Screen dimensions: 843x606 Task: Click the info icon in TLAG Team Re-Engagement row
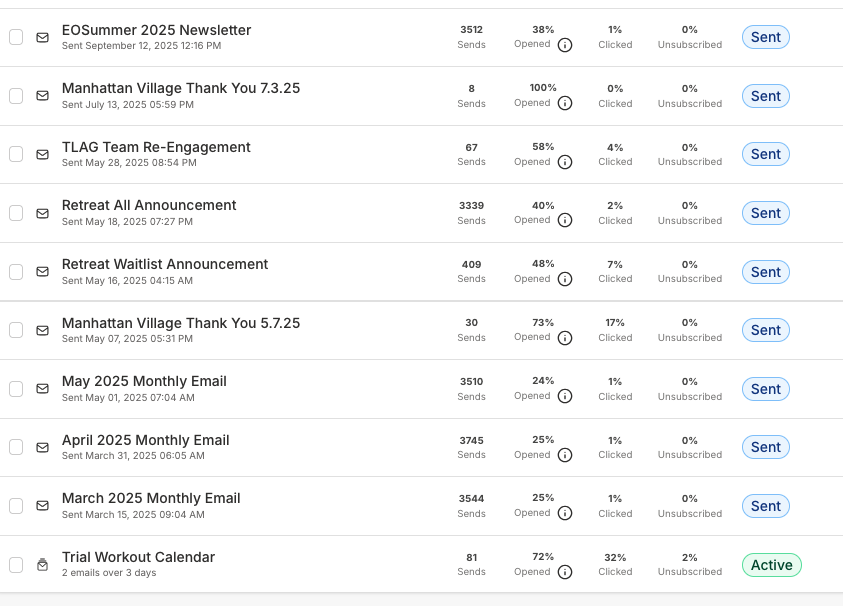click(x=565, y=162)
